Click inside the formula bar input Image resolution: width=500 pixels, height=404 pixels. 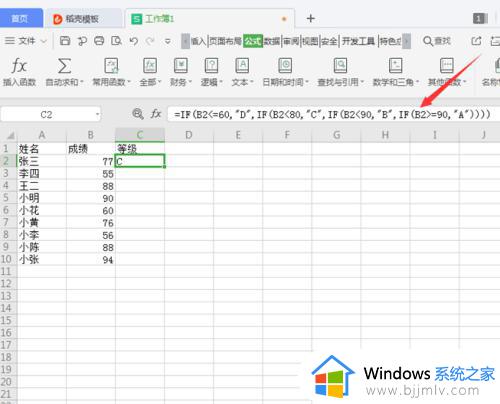[333, 115]
